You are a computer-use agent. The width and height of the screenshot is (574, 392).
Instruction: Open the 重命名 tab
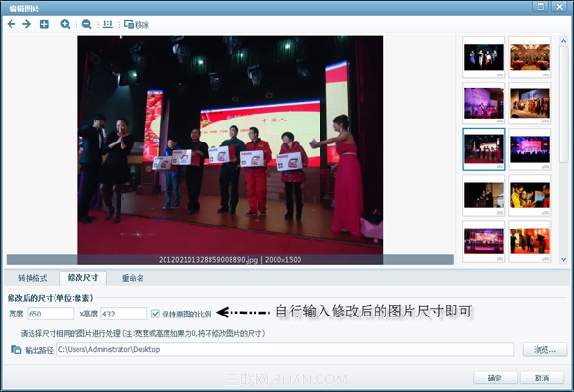(x=133, y=278)
